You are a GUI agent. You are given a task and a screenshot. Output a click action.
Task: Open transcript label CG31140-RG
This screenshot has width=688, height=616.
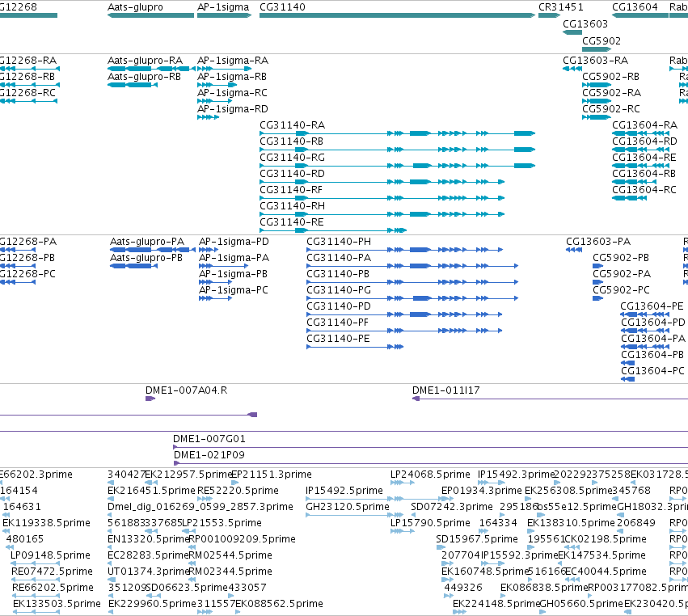[292, 158]
